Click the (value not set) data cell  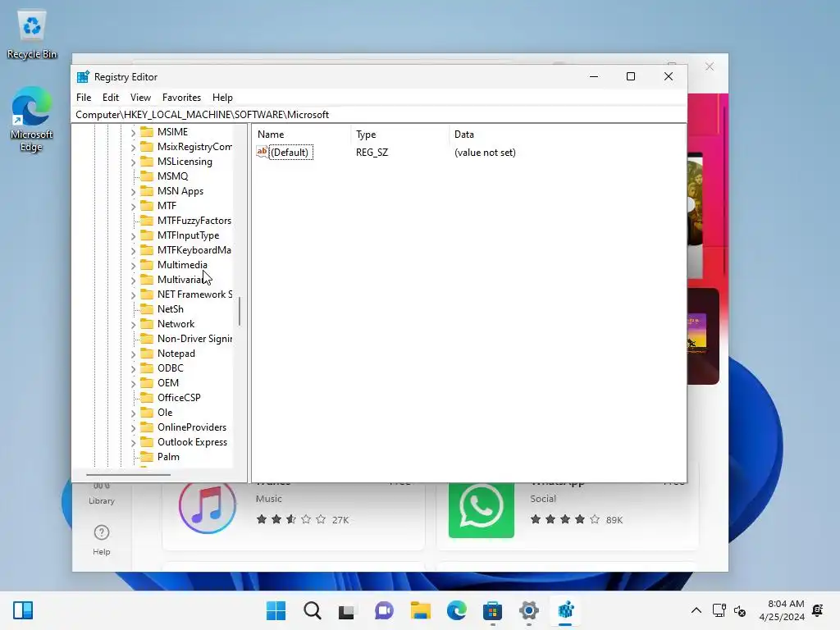(x=485, y=152)
